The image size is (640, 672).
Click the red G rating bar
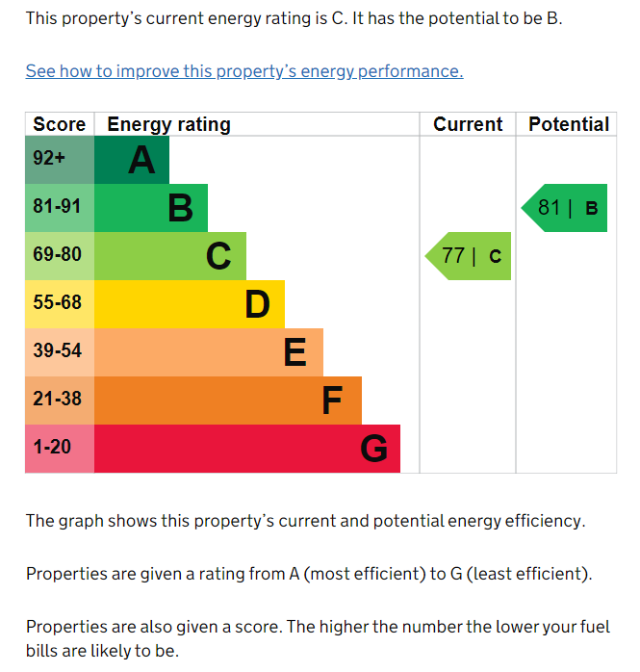[x=247, y=449]
